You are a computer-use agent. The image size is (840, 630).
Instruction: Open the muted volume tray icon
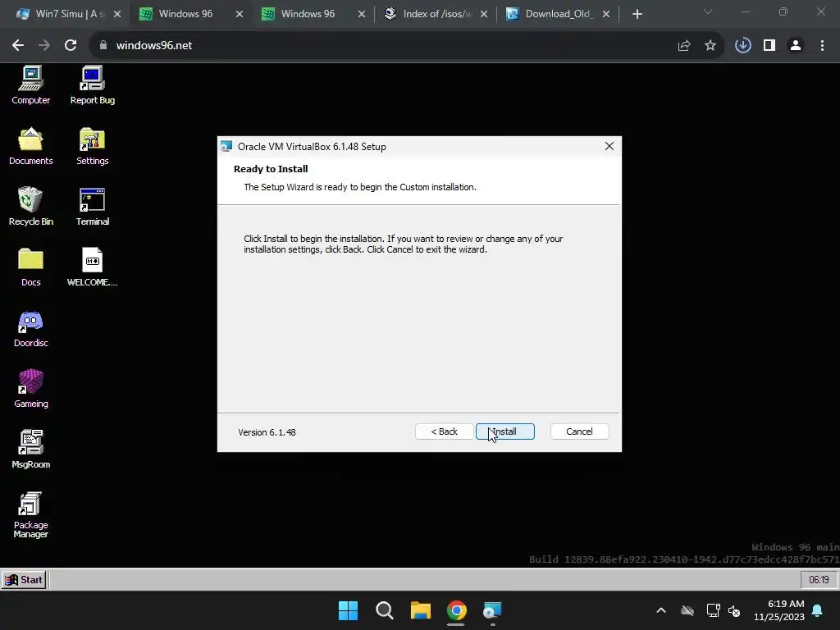tap(734, 610)
